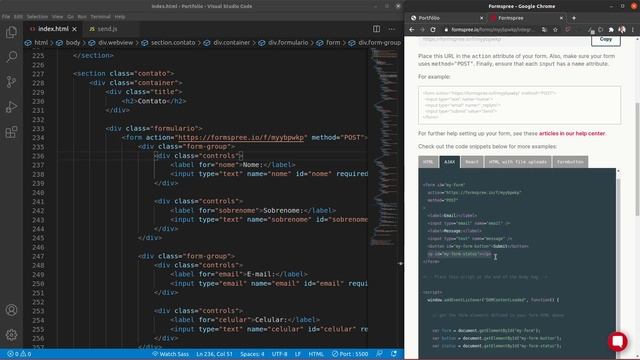The width and height of the screenshot is (640, 360).
Task: Change the UTF-8 encoding selector
Action: 280,354
